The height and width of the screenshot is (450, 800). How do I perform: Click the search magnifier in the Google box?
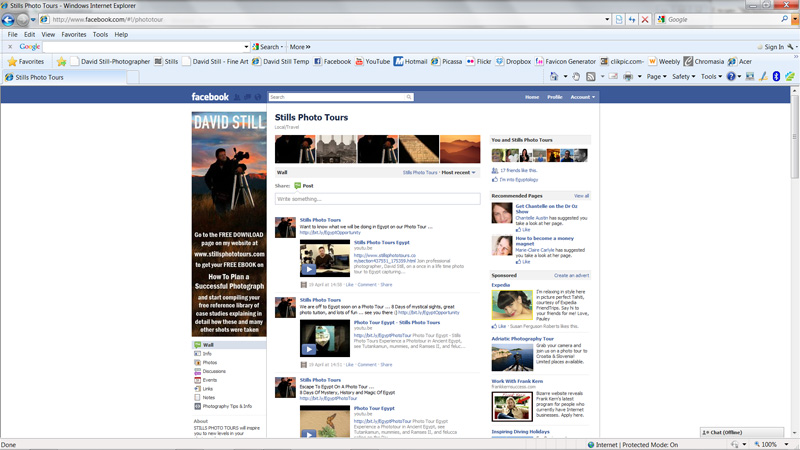784,19
